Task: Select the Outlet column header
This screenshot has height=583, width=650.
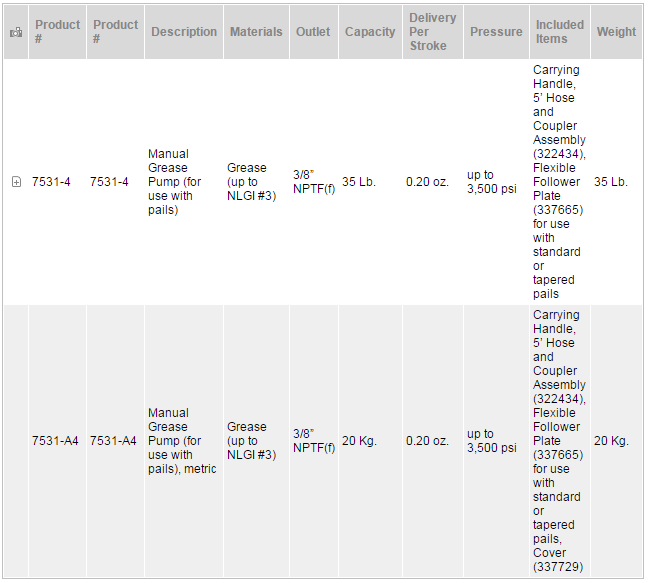Action: click(313, 32)
